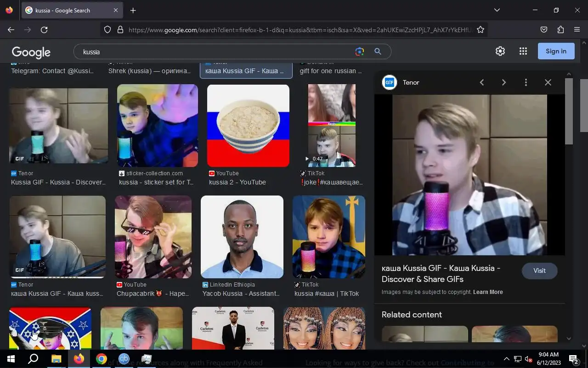Open the kussia 2 - YouTube porridge thumbnail
Viewport: 588px width, 368px height.
(x=248, y=126)
